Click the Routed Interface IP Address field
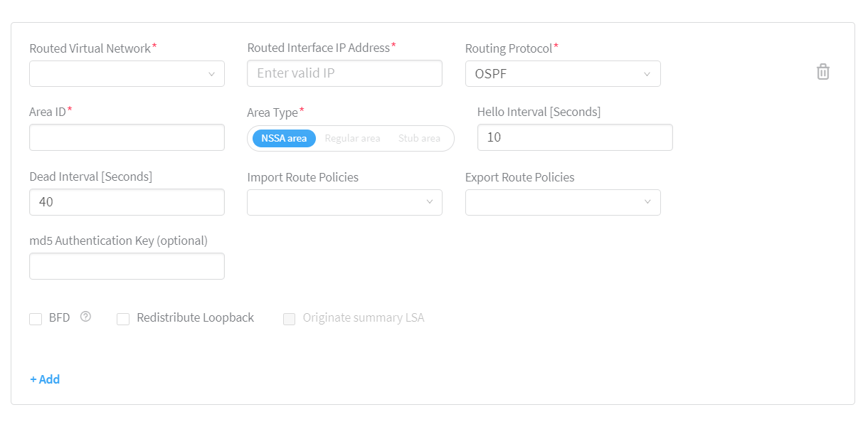 coord(344,73)
